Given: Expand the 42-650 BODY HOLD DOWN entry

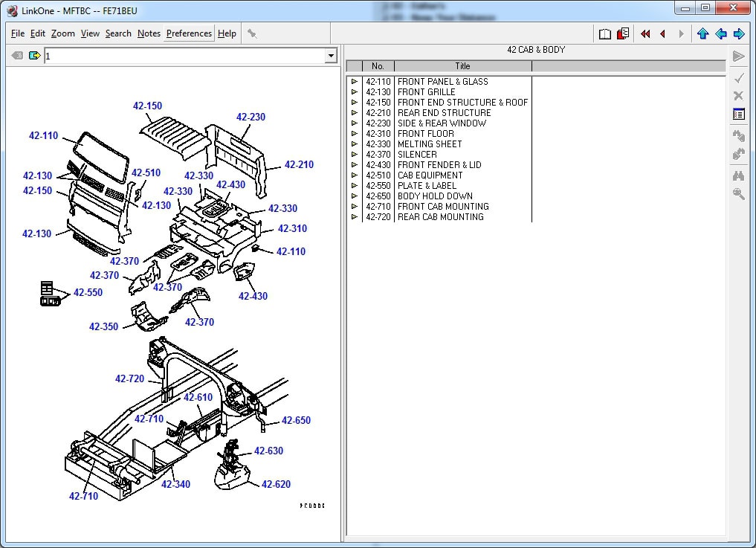Looking at the screenshot, I should click(355, 196).
